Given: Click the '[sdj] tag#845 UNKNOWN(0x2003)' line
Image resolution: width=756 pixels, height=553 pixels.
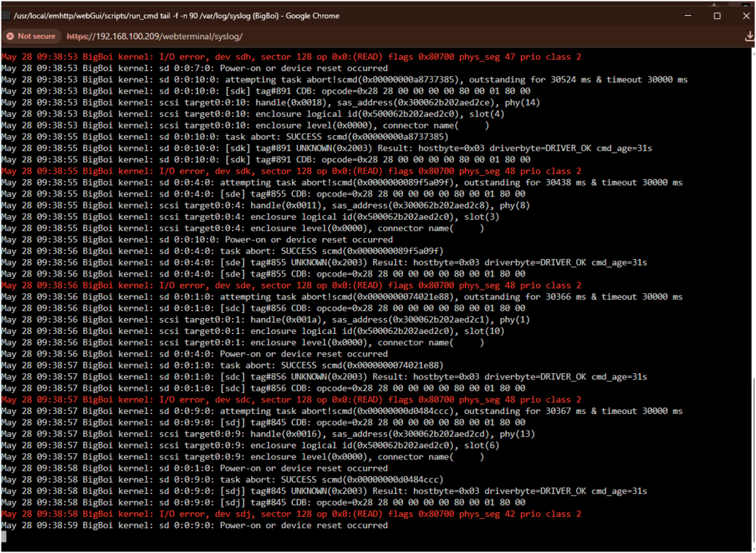Looking at the screenshot, I should coord(324,491).
